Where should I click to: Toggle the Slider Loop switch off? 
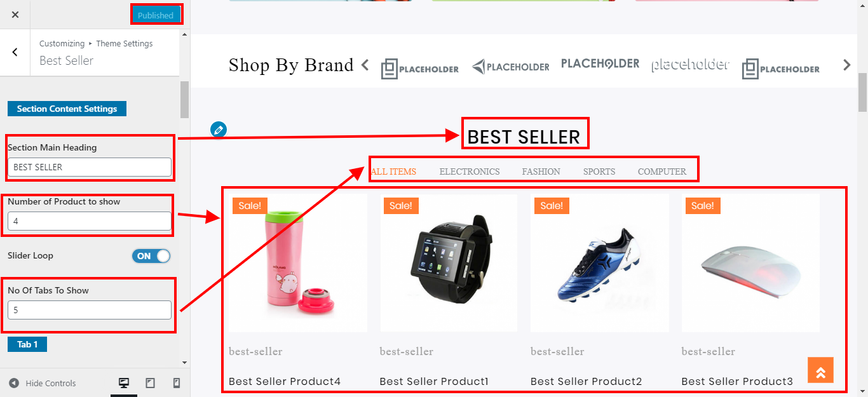[x=151, y=256]
